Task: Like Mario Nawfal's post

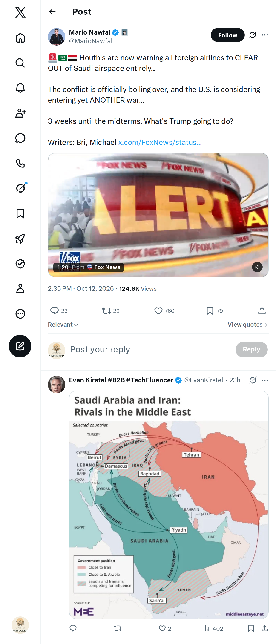Action: pyautogui.click(x=164, y=311)
